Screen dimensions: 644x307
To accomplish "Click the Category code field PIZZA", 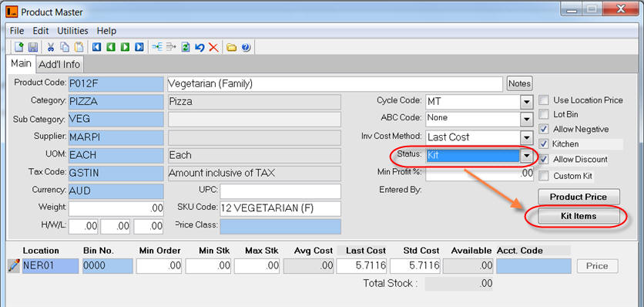I will coord(116,102).
